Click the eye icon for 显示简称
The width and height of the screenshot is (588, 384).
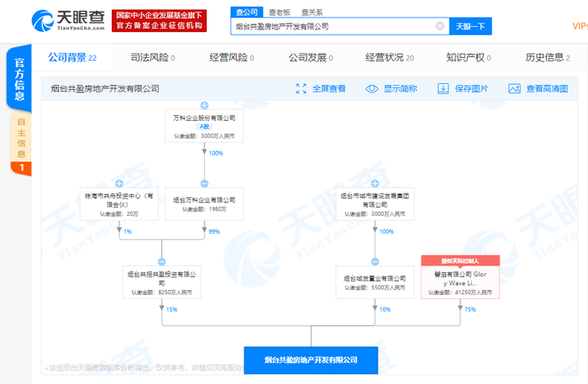pyautogui.click(x=371, y=88)
